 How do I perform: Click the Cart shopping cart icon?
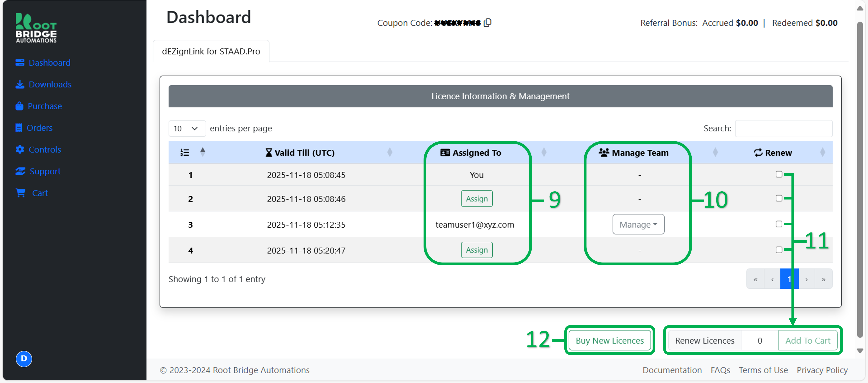21,193
